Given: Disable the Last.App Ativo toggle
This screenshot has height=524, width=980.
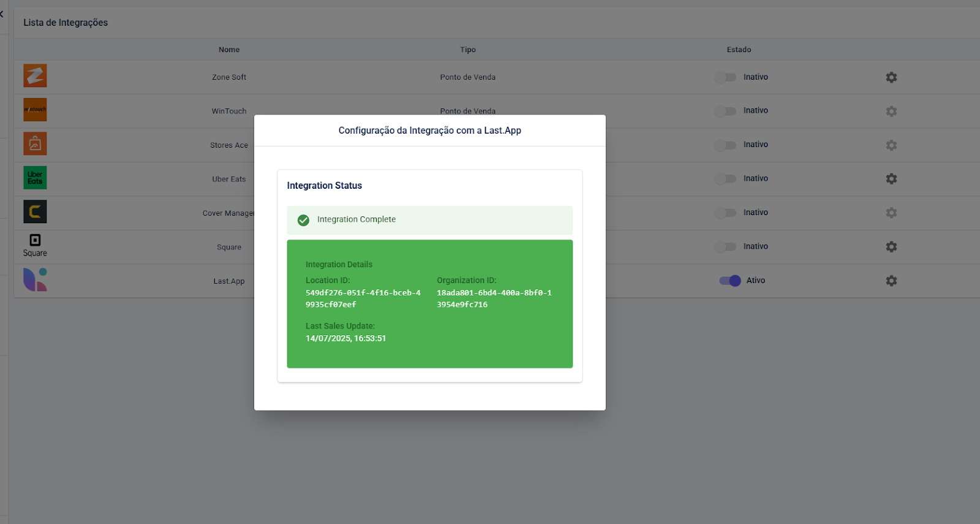Looking at the screenshot, I should (730, 281).
